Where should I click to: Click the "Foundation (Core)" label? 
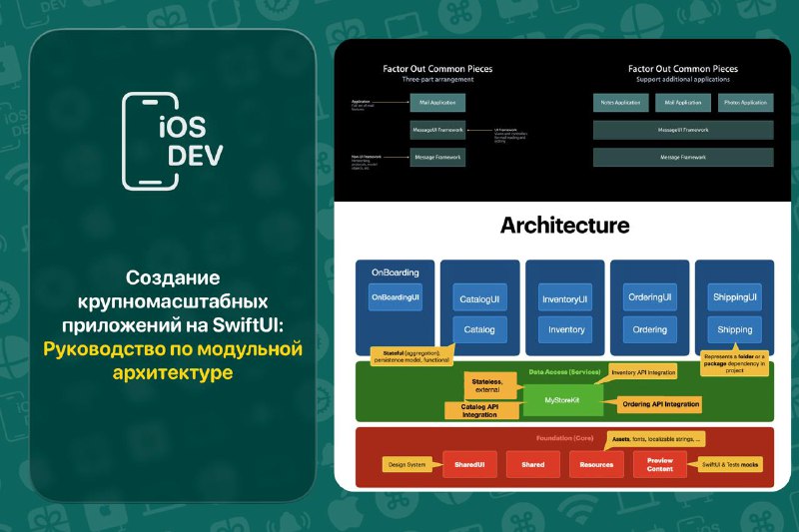tap(564, 438)
